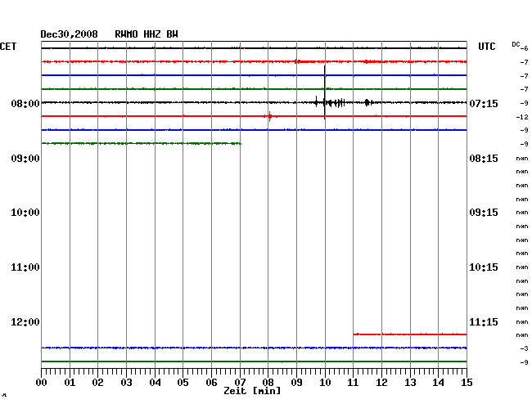Click the 05 minute tick label
The image size is (532, 404).
(x=183, y=383)
